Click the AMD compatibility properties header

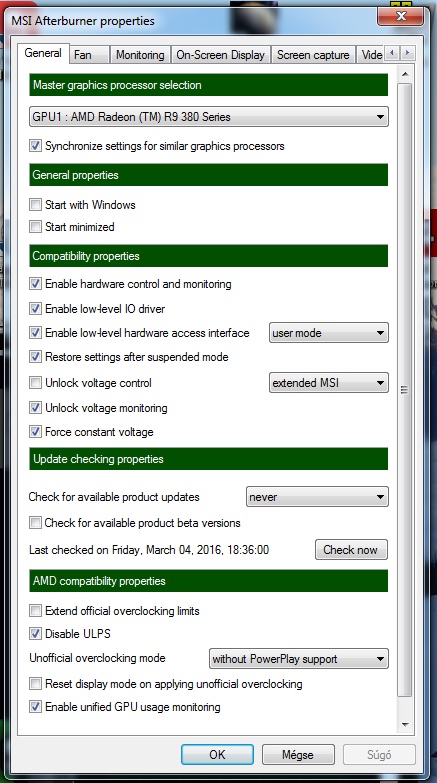click(x=209, y=581)
